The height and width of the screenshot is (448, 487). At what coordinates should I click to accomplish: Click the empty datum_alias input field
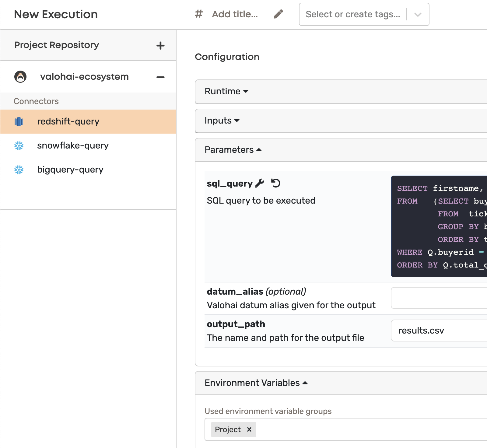(x=439, y=298)
